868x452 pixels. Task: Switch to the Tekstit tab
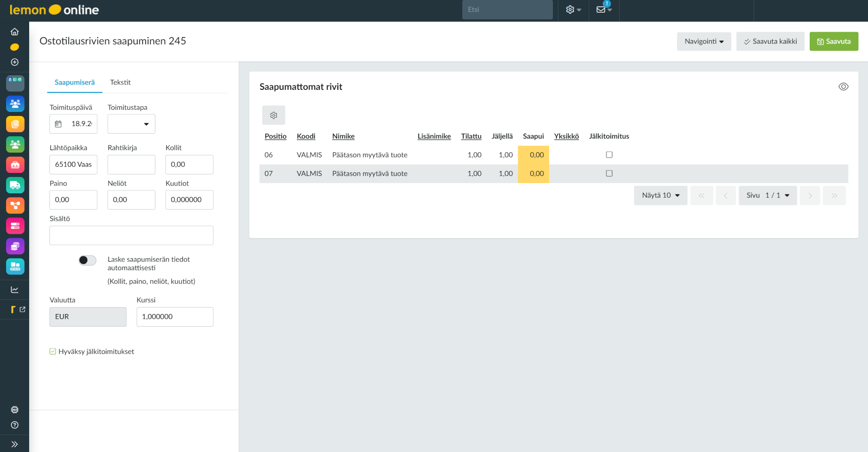tap(120, 82)
